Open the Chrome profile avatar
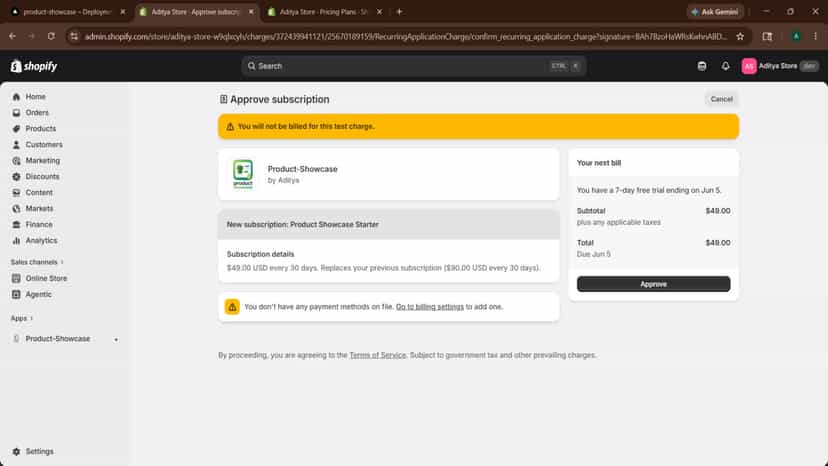The width and height of the screenshot is (828, 466). 796,36
